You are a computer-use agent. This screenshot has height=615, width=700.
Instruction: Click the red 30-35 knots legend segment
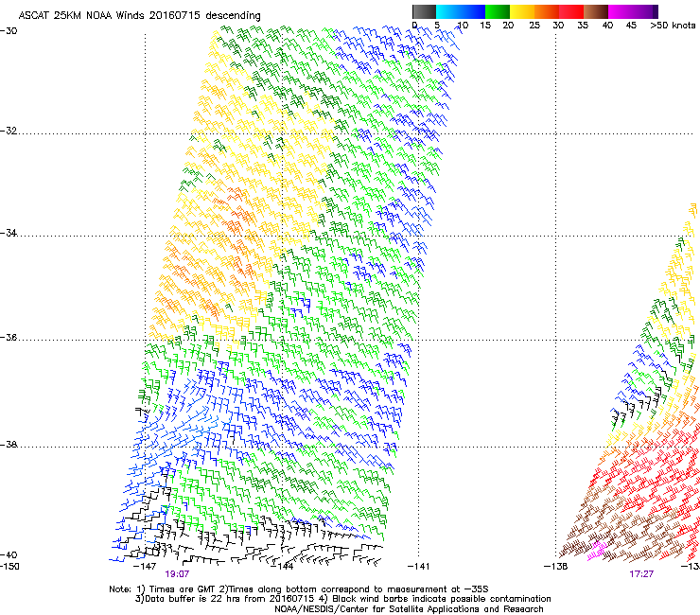click(x=571, y=11)
